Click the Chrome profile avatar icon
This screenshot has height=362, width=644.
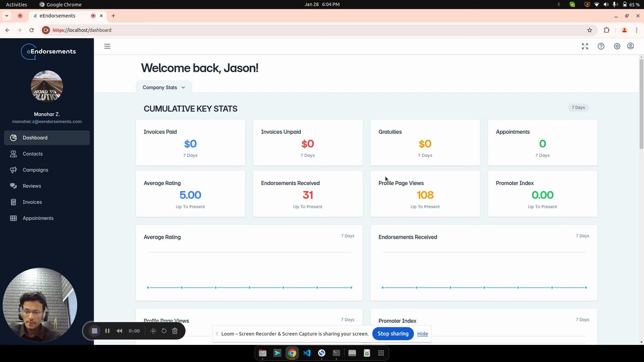pos(624,30)
